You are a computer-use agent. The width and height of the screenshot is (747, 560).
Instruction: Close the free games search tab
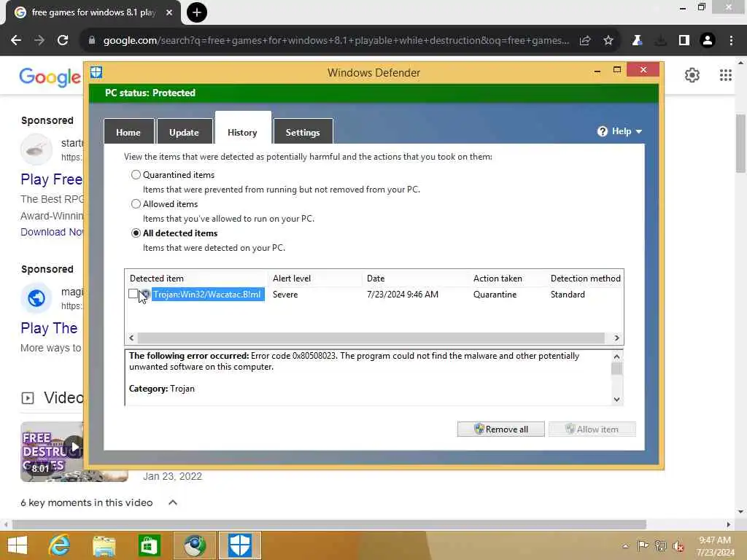(169, 12)
